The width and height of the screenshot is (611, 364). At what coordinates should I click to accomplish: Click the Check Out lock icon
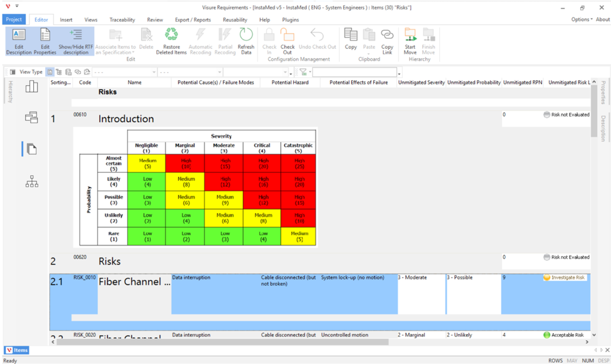pyautogui.click(x=287, y=34)
